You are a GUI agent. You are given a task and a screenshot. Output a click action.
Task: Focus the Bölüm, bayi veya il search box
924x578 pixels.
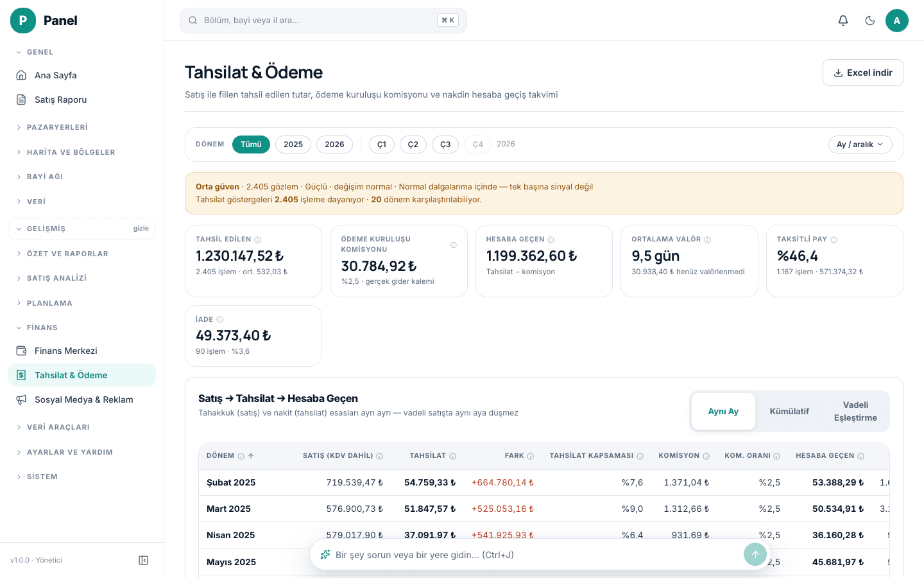click(323, 21)
